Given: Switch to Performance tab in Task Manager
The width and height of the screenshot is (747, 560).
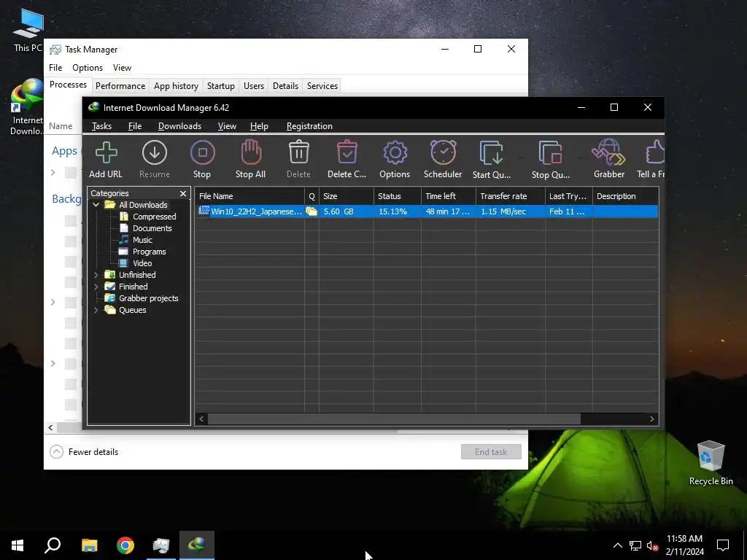Looking at the screenshot, I should coord(120,86).
